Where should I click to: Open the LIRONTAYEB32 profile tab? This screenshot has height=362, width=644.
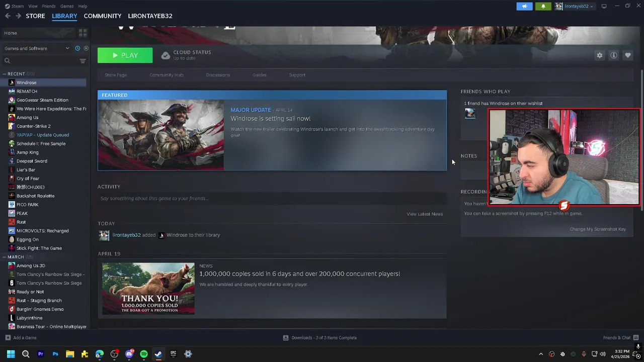tap(150, 16)
